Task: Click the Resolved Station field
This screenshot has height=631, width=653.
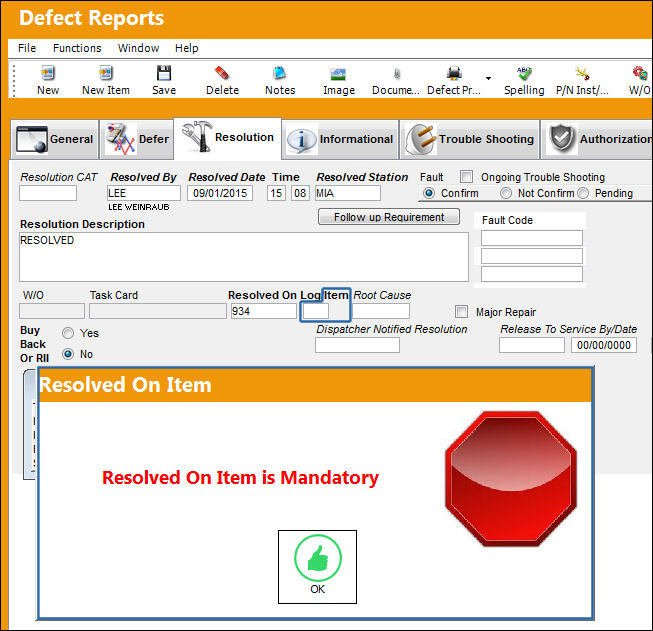Action: [348, 193]
